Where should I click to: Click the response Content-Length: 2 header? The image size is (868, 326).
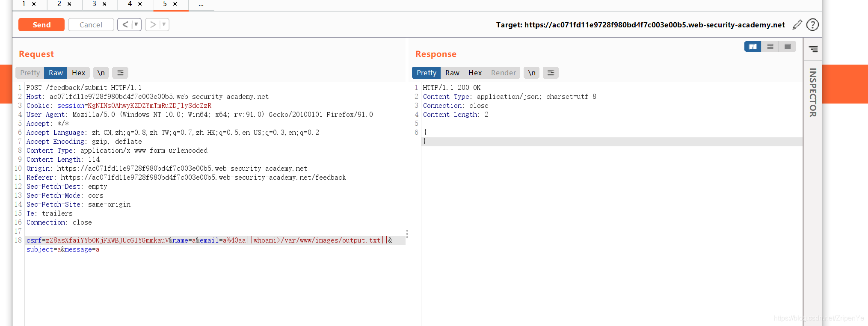(x=456, y=115)
